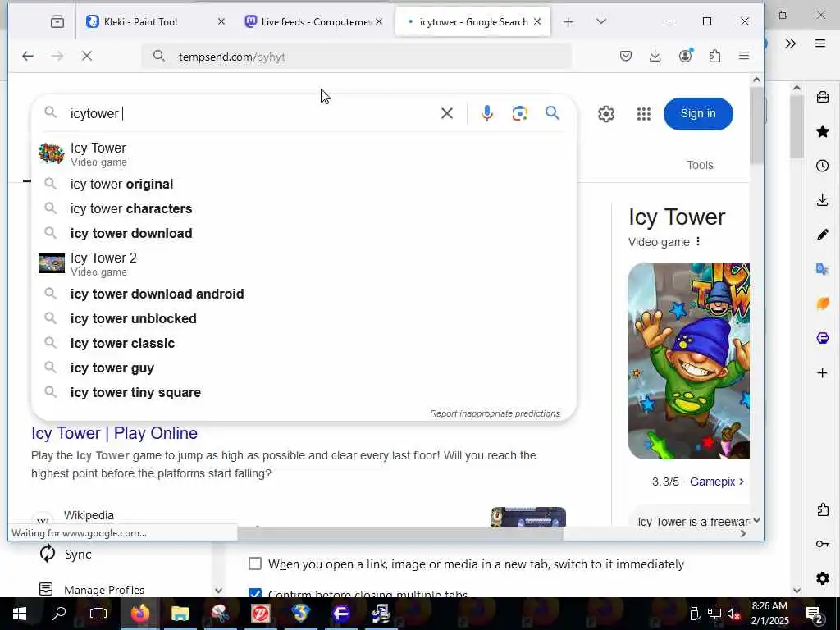Open the Google apps grid

tap(643, 113)
